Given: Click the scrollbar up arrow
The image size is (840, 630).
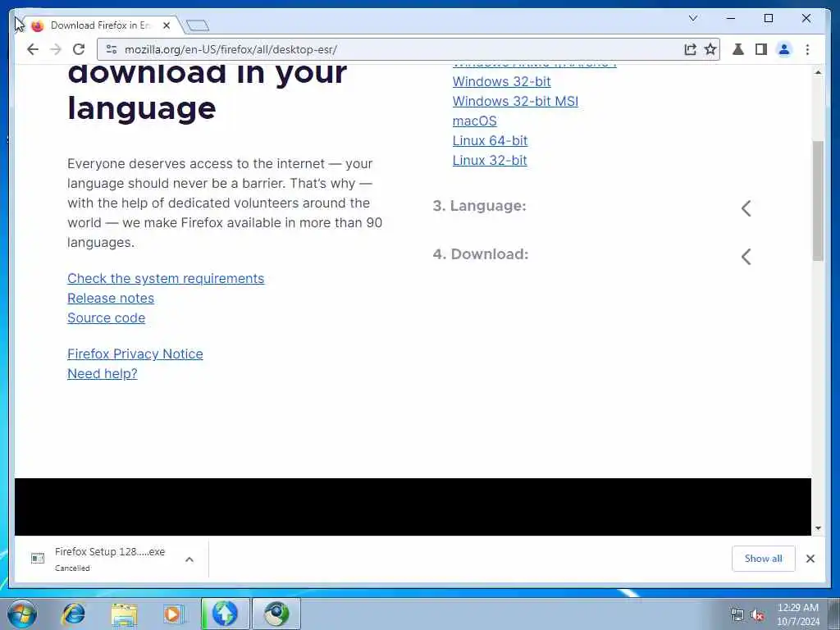Looking at the screenshot, I should point(818,72).
